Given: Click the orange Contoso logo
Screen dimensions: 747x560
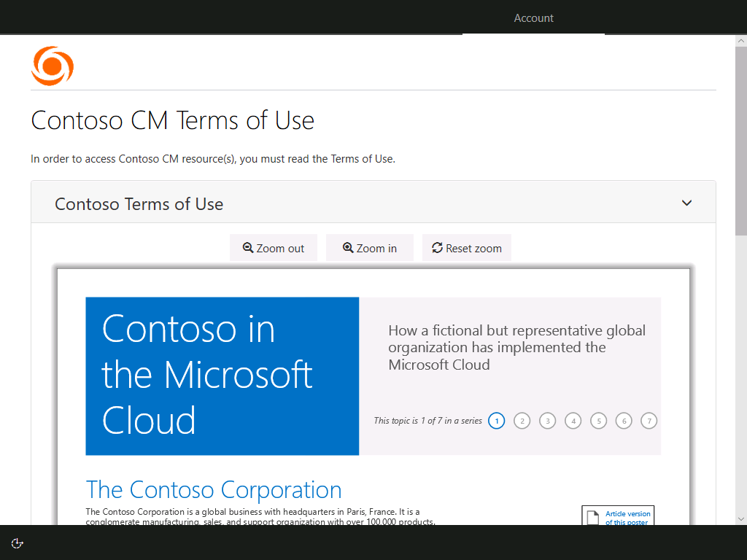Looking at the screenshot, I should [53, 66].
